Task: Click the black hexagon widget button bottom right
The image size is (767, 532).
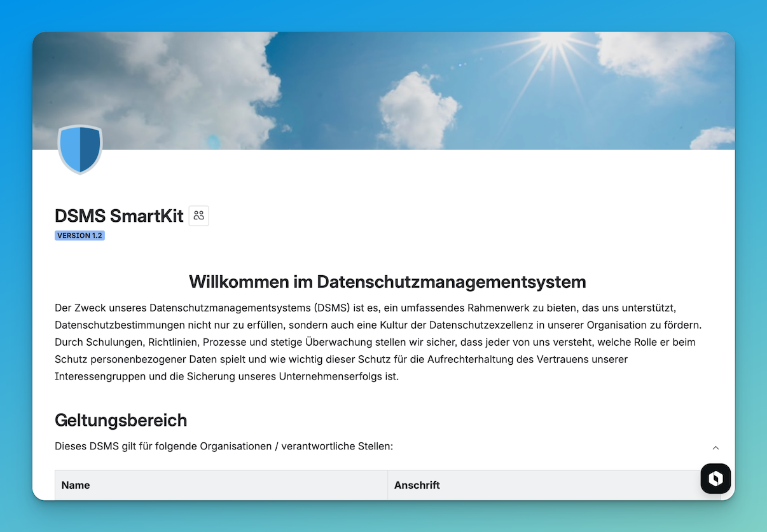Action: point(715,478)
